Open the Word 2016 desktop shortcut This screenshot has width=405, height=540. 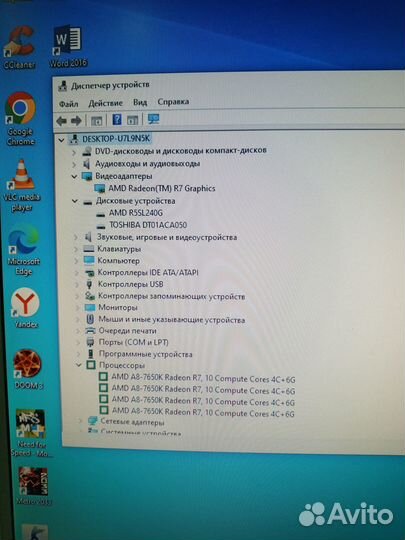(x=68, y=45)
